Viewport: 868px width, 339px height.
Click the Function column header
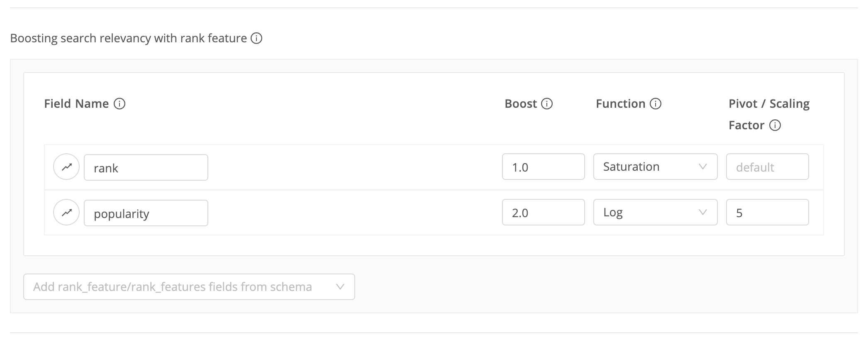(621, 104)
